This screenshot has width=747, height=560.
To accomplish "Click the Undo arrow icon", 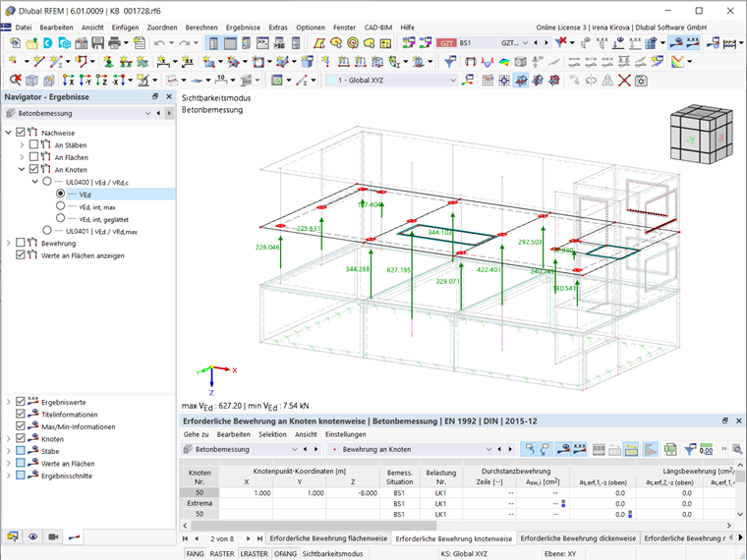I will pos(159,43).
